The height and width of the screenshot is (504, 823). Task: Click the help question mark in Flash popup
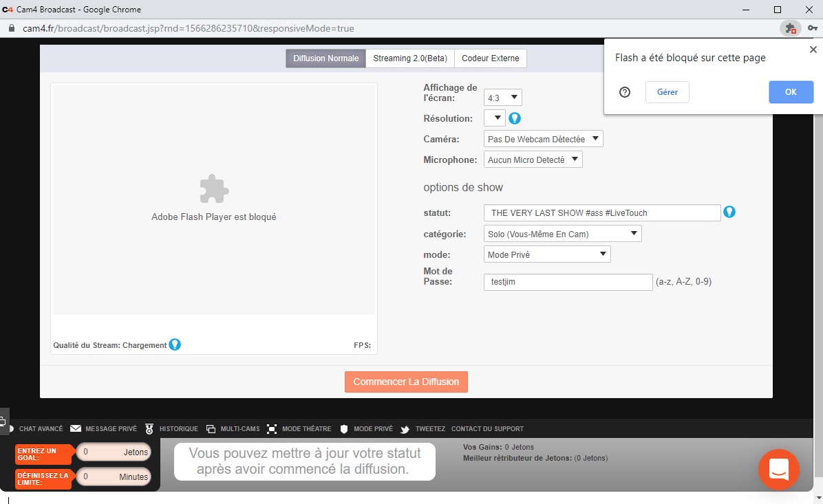(625, 92)
